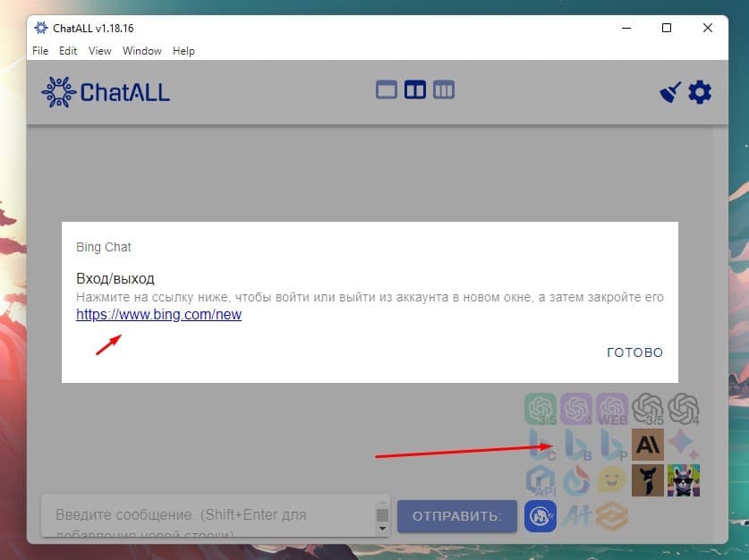This screenshot has height=560, width=749.
Task: Open settings via the gear icon
Action: [700, 92]
